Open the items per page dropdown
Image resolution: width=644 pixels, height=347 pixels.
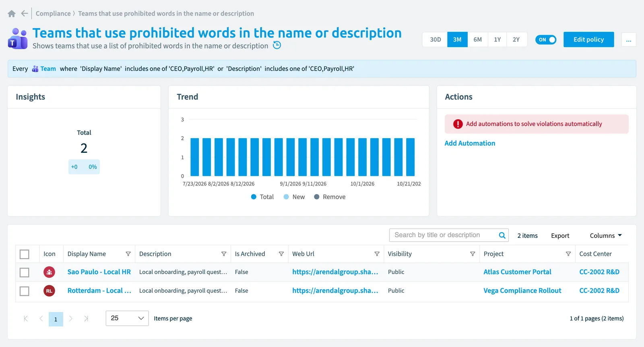pos(127,318)
